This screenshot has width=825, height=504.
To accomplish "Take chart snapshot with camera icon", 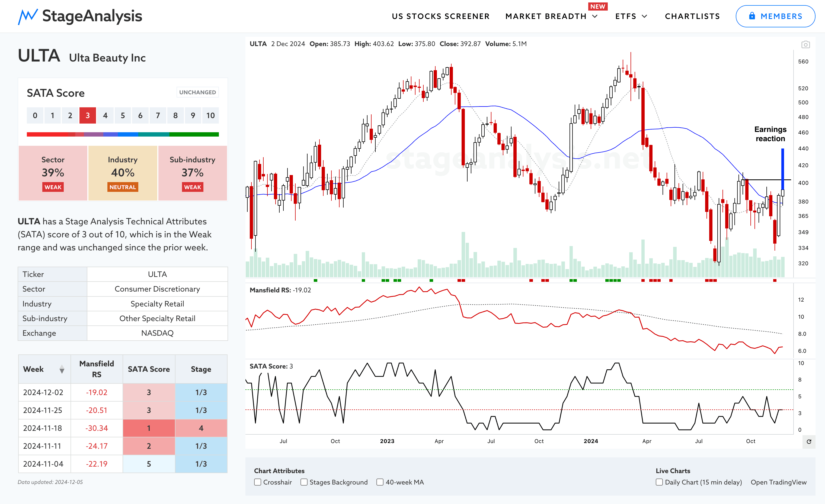I will tap(805, 44).
